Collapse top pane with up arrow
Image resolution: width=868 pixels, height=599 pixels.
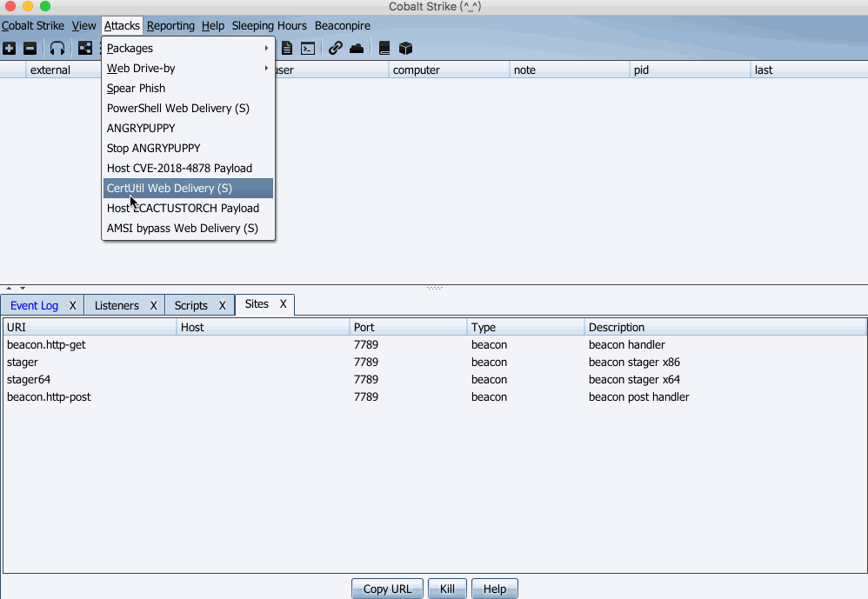pyautogui.click(x=9, y=288)
